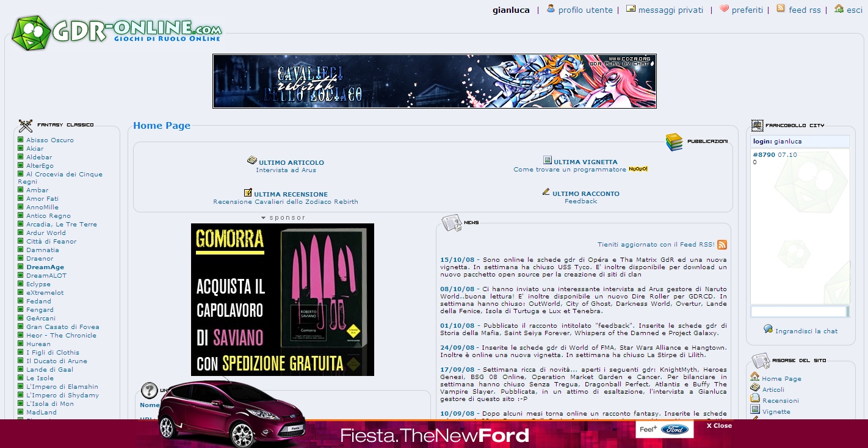Click the Ultima Recensione notepad icon
Screen dimensions: 868x448
248,192
